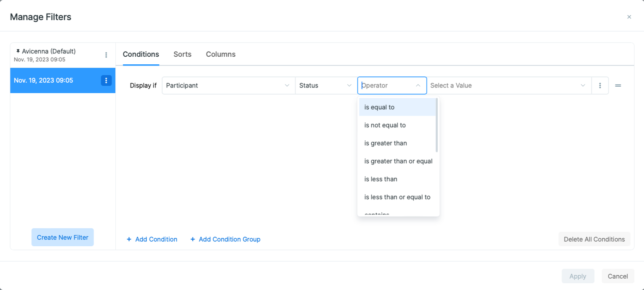Switch to the Sorts tab

(182, 54)
